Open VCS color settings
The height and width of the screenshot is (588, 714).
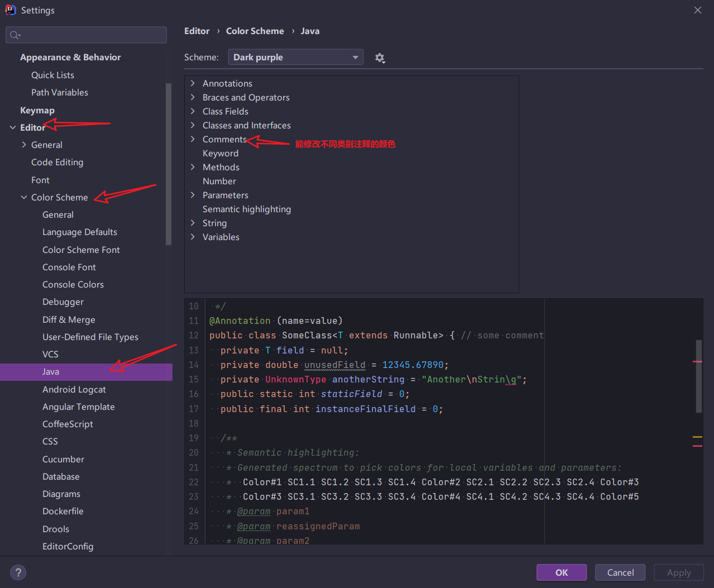tap(50, 355)
